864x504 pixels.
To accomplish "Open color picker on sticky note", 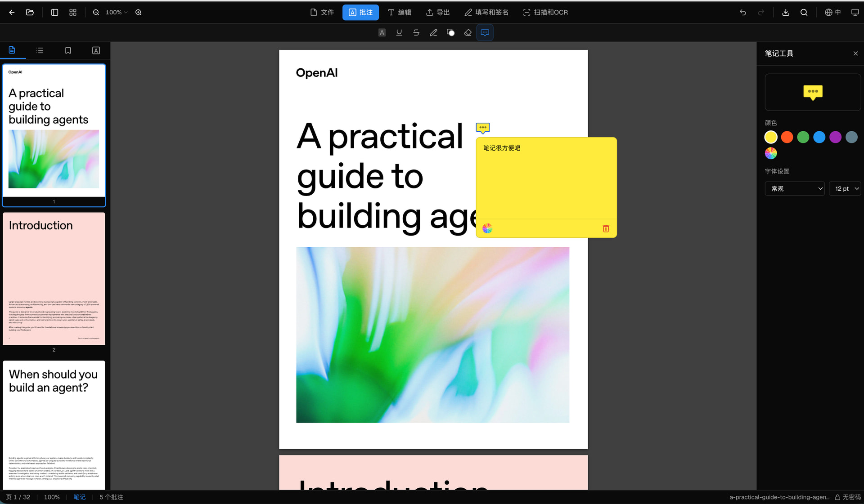I will 487,228.
